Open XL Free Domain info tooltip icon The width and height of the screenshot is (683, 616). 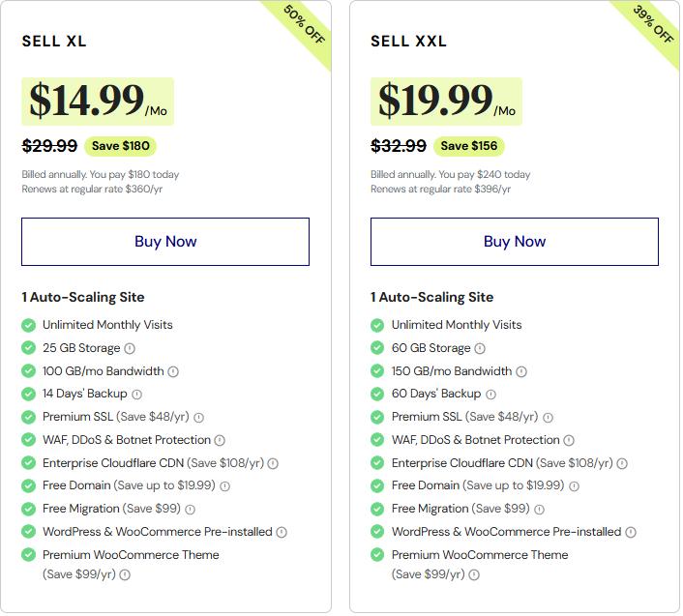[224, 486]
